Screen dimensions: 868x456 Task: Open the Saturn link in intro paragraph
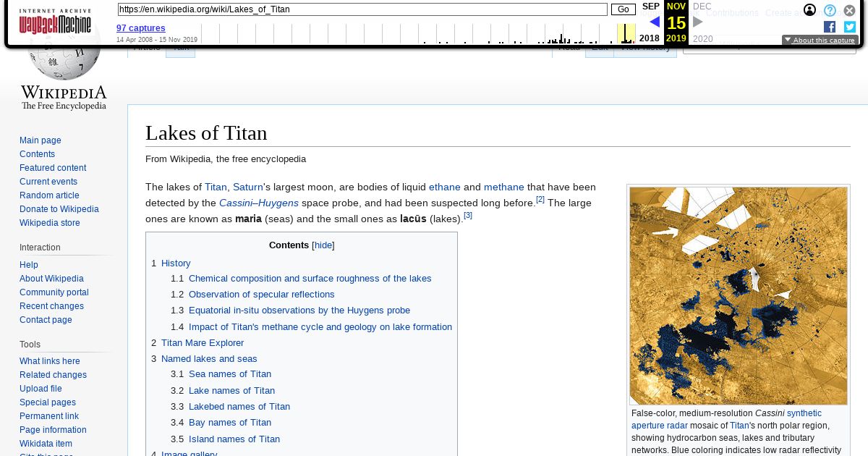click(x=248, y=187)
